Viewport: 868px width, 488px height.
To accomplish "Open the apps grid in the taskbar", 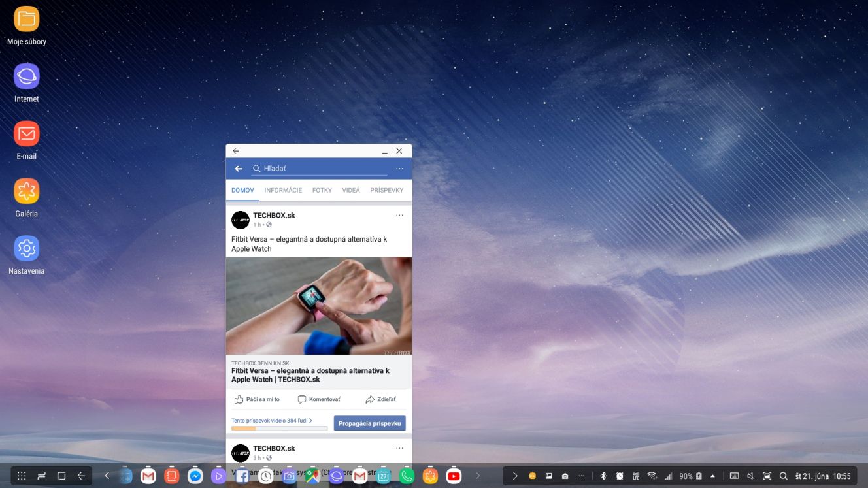I will click(22, 476).
